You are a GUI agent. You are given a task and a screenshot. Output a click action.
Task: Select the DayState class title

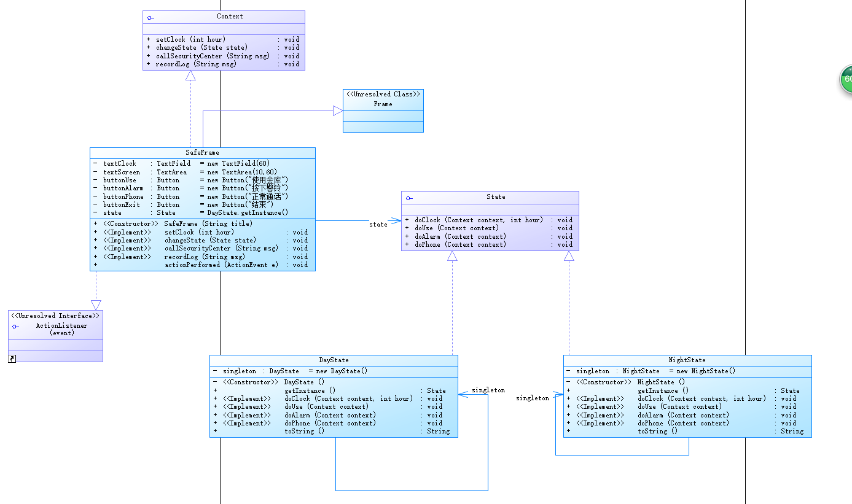coord(334,360)
